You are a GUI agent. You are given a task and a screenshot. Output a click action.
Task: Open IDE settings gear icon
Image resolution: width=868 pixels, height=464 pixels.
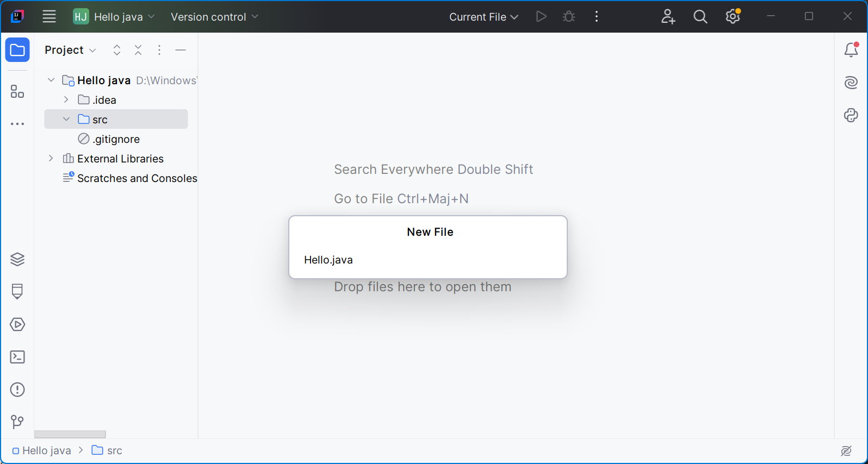(x=733, y=17)
